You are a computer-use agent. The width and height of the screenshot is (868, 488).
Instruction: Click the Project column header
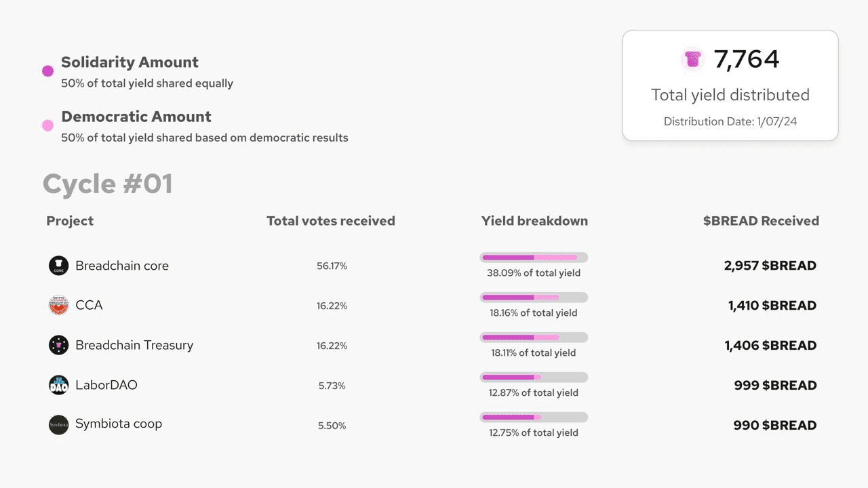[x=70, y=221]
